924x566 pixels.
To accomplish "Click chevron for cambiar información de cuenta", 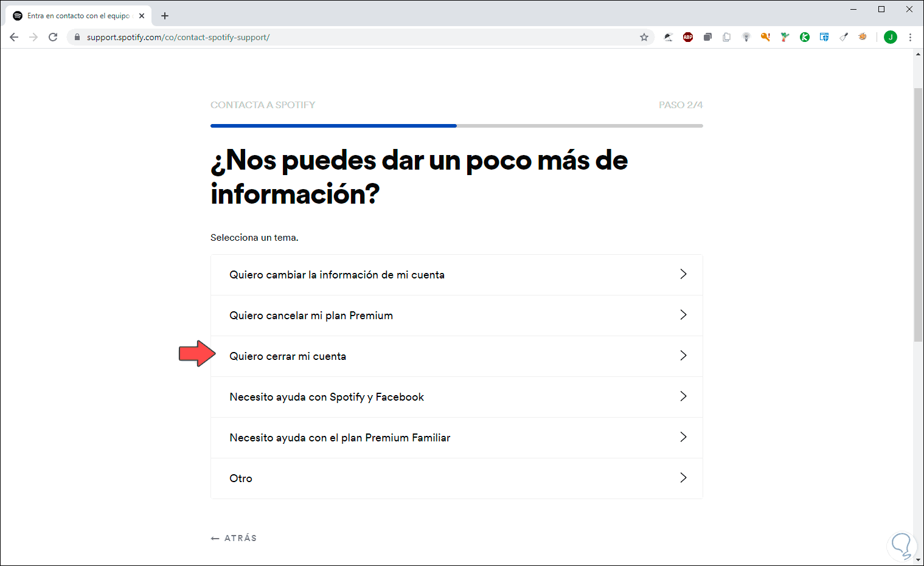I will (683, 274).
